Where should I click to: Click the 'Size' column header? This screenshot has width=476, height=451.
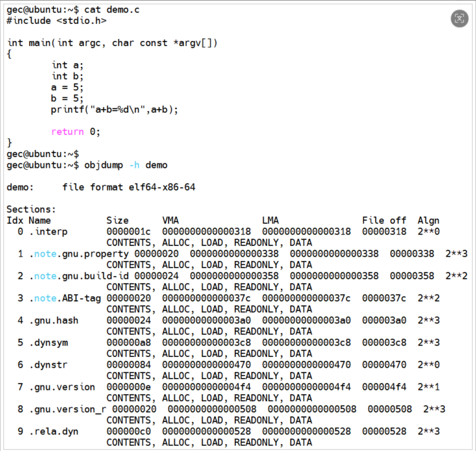[117, 221]
